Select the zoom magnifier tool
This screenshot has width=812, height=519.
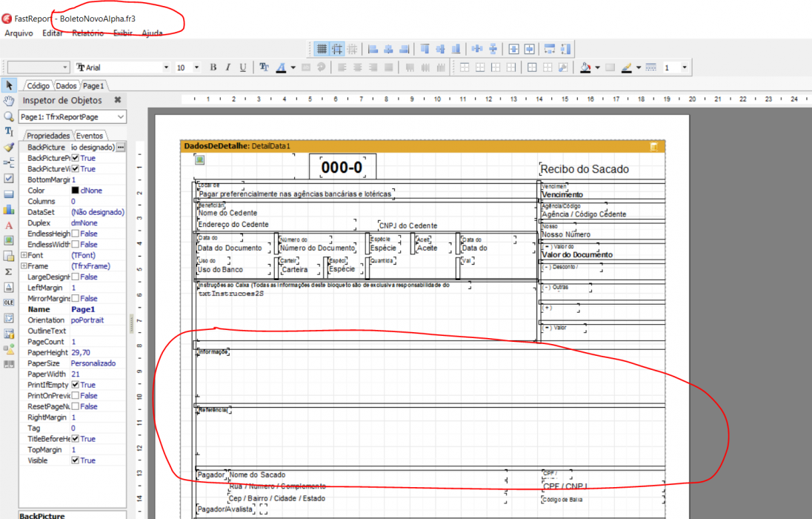click(x=9, y=116)
